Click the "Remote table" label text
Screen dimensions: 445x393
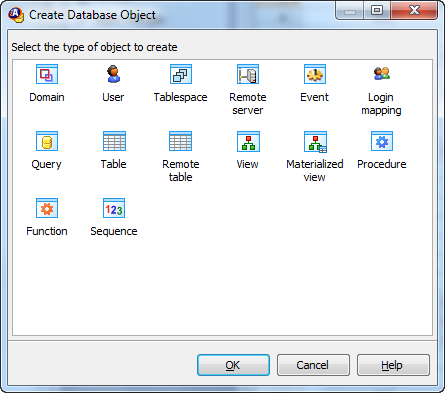181,170
